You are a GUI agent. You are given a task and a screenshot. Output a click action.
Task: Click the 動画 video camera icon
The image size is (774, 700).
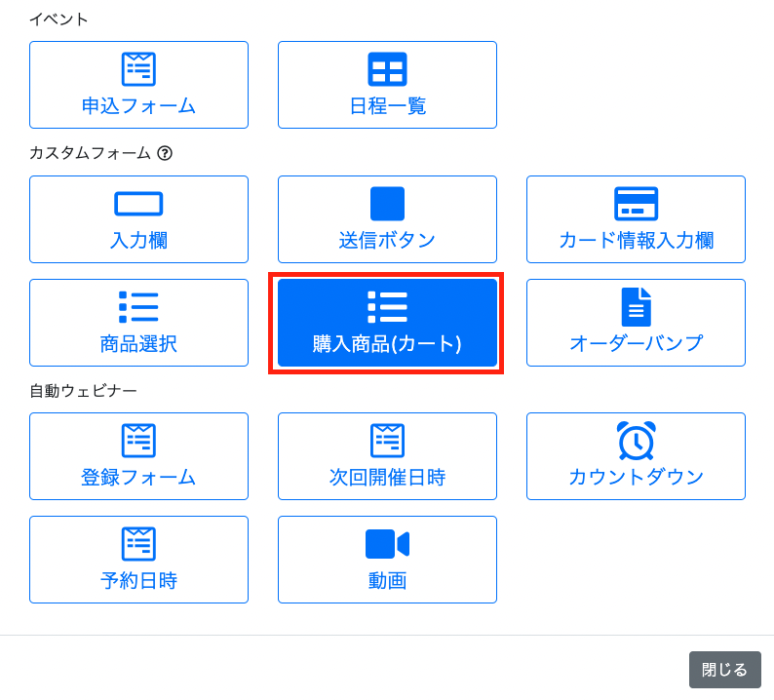387,544
